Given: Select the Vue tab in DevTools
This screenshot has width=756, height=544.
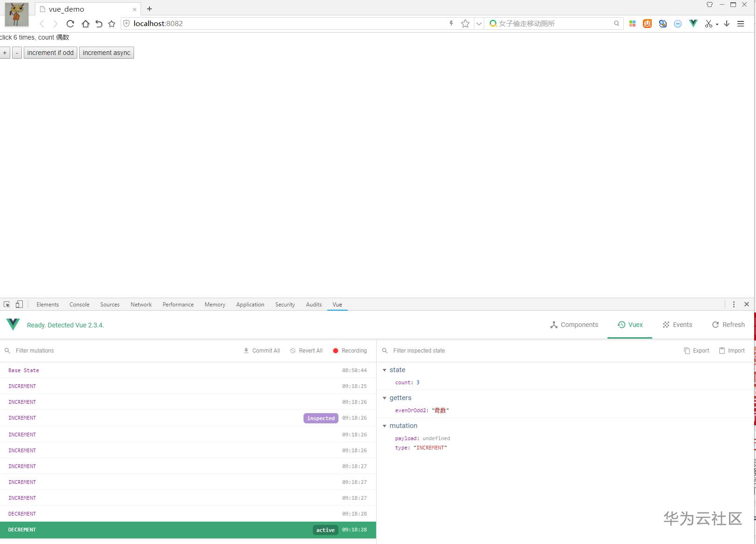Looking at the screenshot, I should click(337, 305).
